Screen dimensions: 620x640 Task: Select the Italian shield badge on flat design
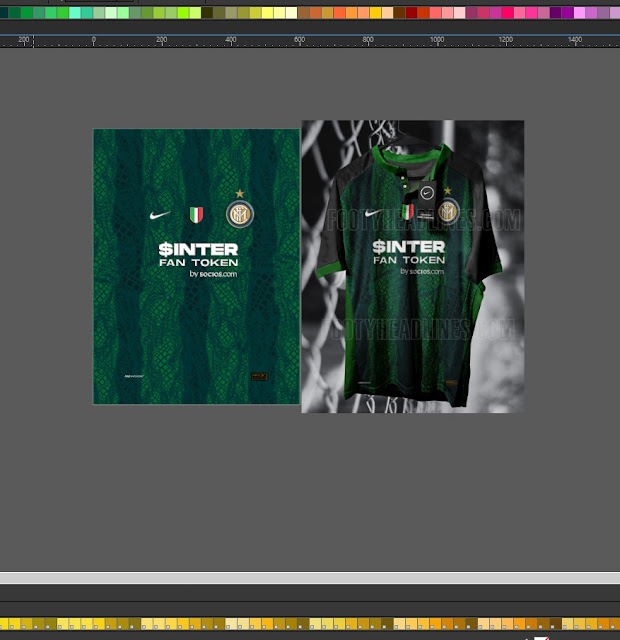pos(196,215)
